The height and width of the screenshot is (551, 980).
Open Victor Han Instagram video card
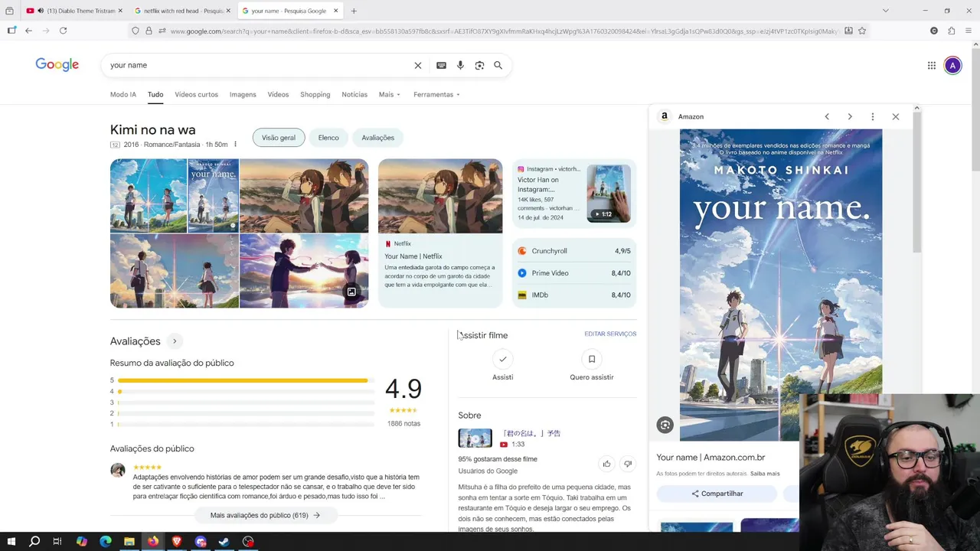(574, 195)
